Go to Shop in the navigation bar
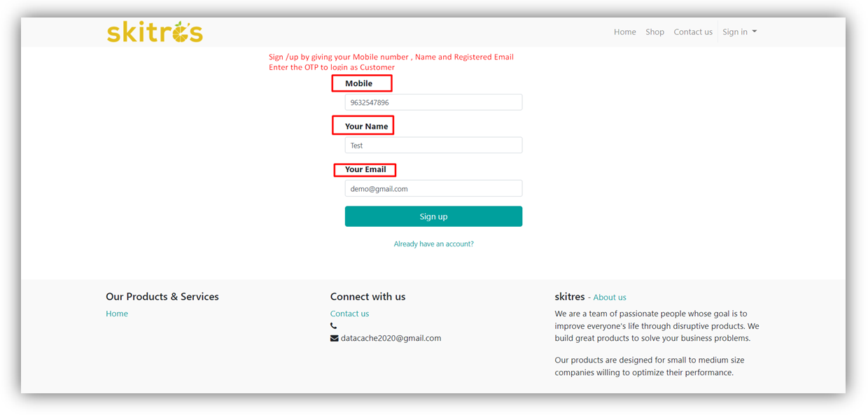Screen dimensions: 868x415 pyautogui.click(x=654, y=32)
